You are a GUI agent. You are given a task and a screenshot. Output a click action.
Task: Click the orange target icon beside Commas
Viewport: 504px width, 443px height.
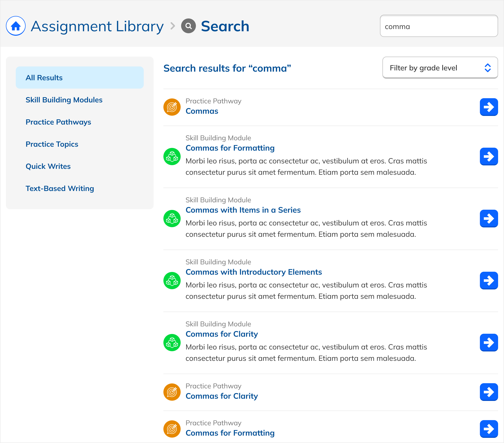coord(172,107)
